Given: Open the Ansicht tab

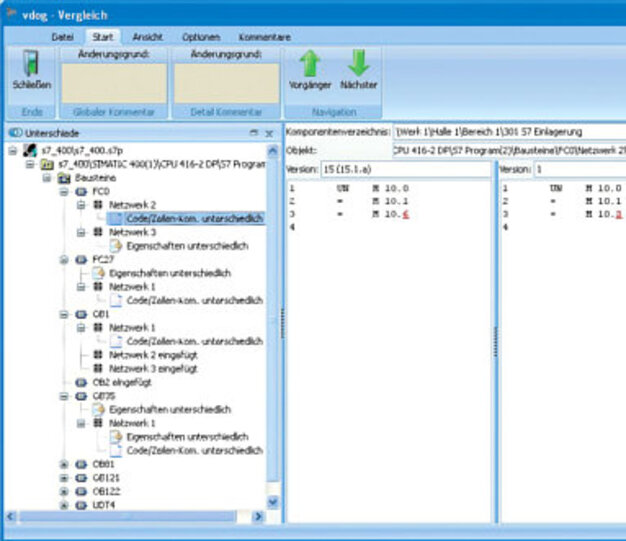Looking at the screenshot, I should [x=147, y=37].
